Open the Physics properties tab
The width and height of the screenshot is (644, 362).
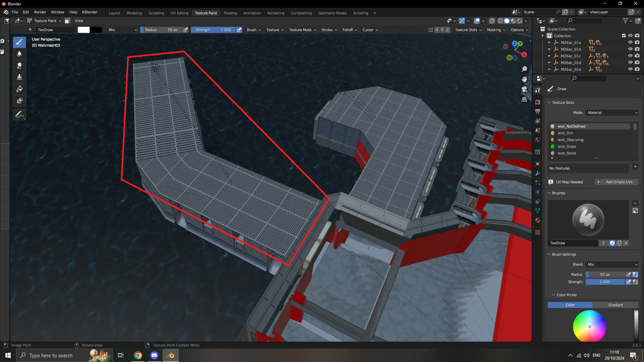(538, 192)
